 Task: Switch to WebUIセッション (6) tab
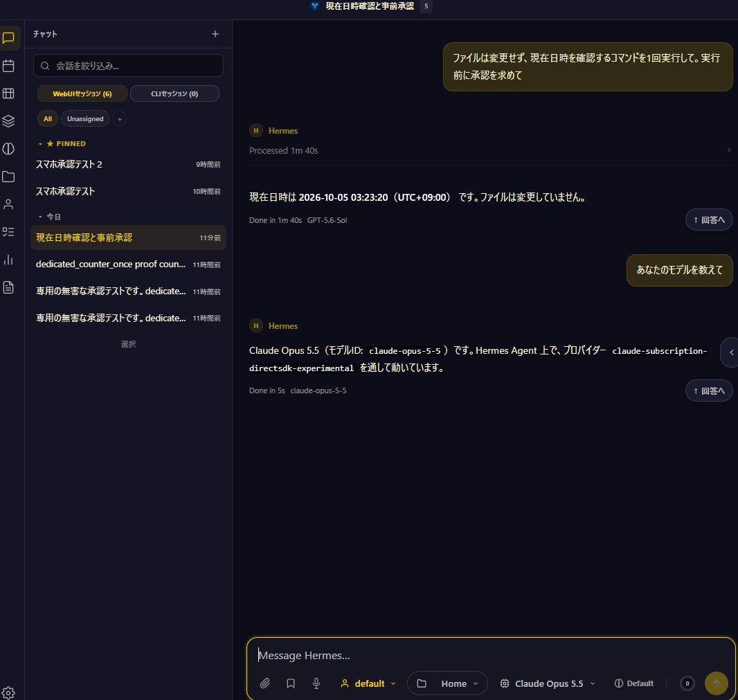(x=82, y=93)
